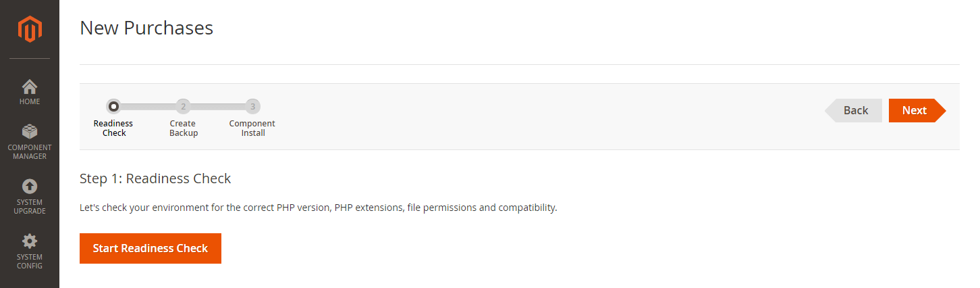Start the Readiness Check
Image resolution: width=980 pixels, height=288 pixels.
click(x=151, y=248)
